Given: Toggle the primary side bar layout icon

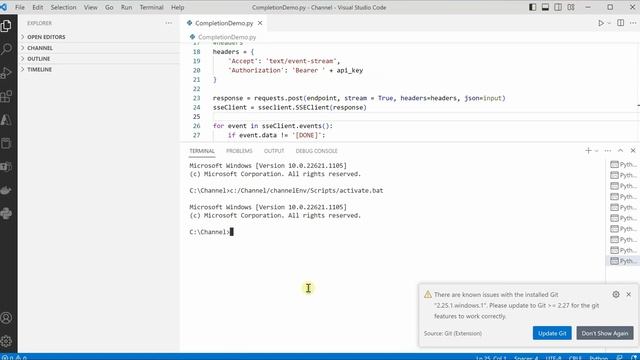Looking at the screenshot, I should pyautogui.click(x=532, y=7).
